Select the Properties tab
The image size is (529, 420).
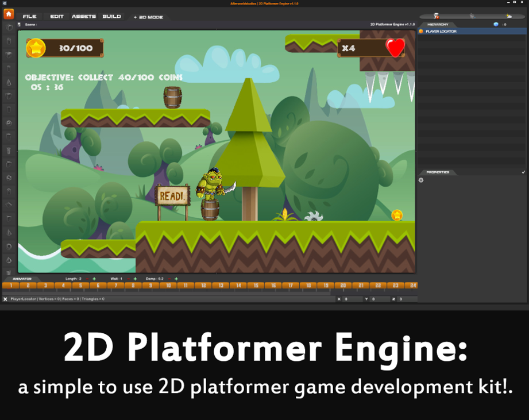[438, 172]
